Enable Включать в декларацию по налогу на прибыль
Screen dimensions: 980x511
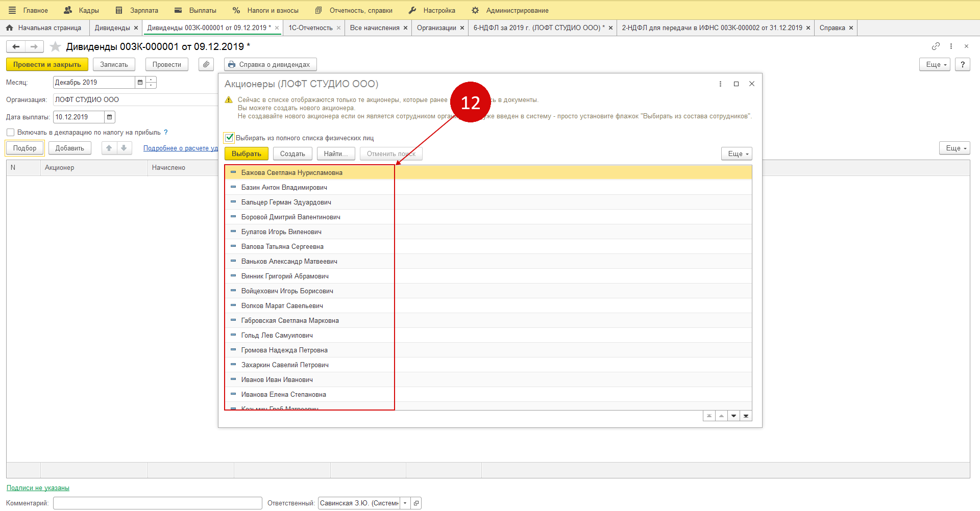(x=10, y=133)
